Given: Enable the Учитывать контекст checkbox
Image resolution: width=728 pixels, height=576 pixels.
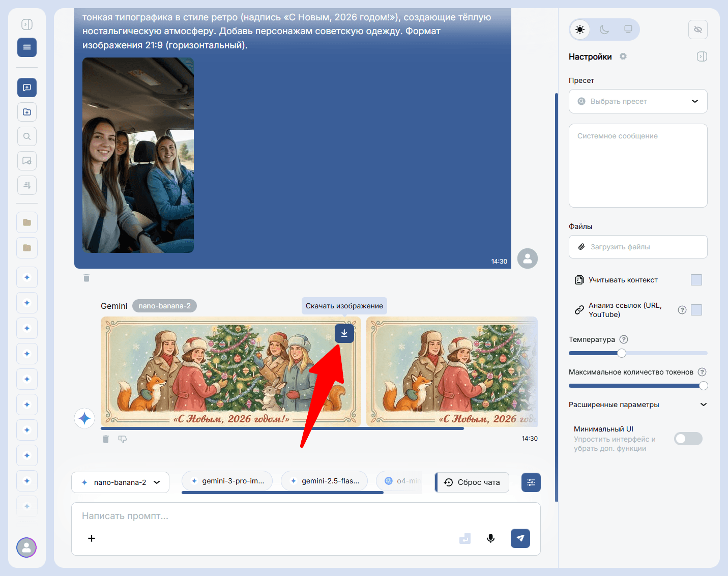Looking at the screenshot, I should pos(696,279).
